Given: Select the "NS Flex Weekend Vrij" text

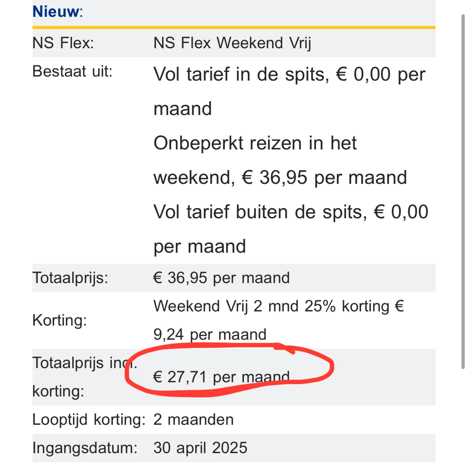Looking at the screenshot, I should click(232, 43).
